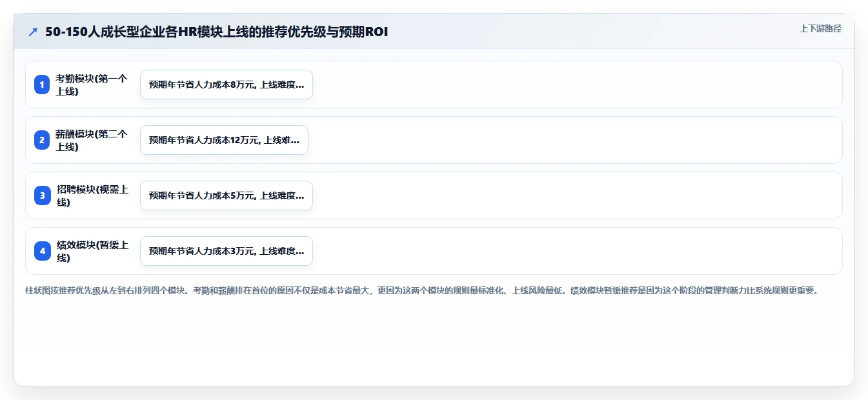The height and width of the screenshot is (400, 868).
Task: Open the 预期年节省人力成本3万元 card
Action: 227,251
